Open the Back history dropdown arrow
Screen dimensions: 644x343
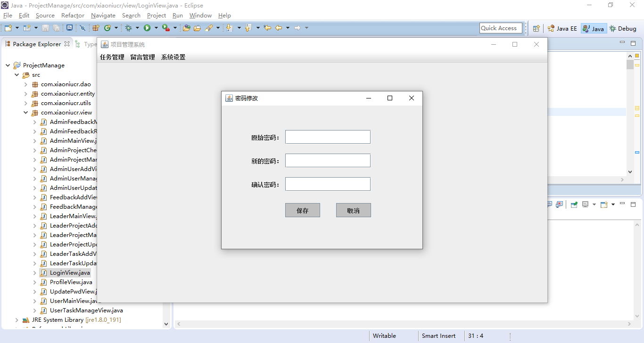(x=288, y=28)
